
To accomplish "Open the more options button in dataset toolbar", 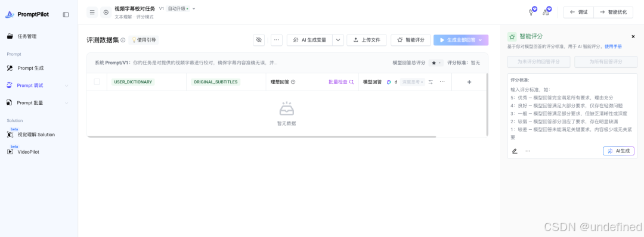I will coord(277,40).
